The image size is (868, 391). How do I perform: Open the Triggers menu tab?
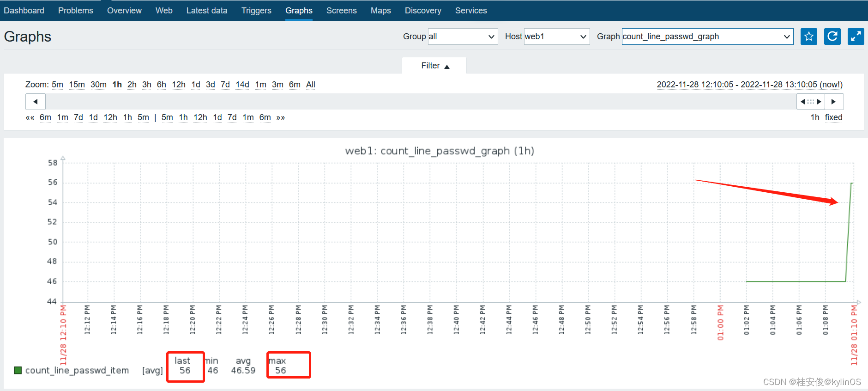(x=256, y=11)
